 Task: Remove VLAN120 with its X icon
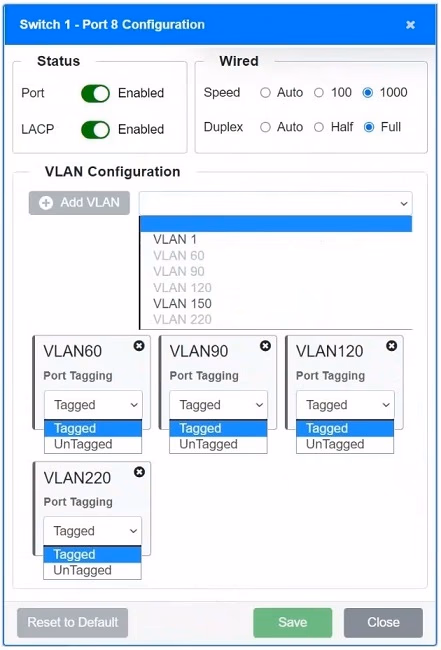click(x=391, y=346)
